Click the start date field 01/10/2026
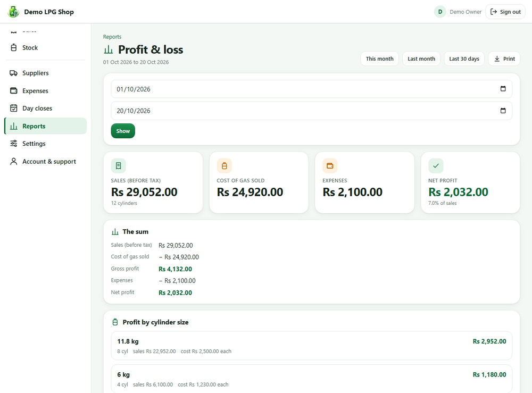This screenshot has height=393, width=532. click(311, 89)
